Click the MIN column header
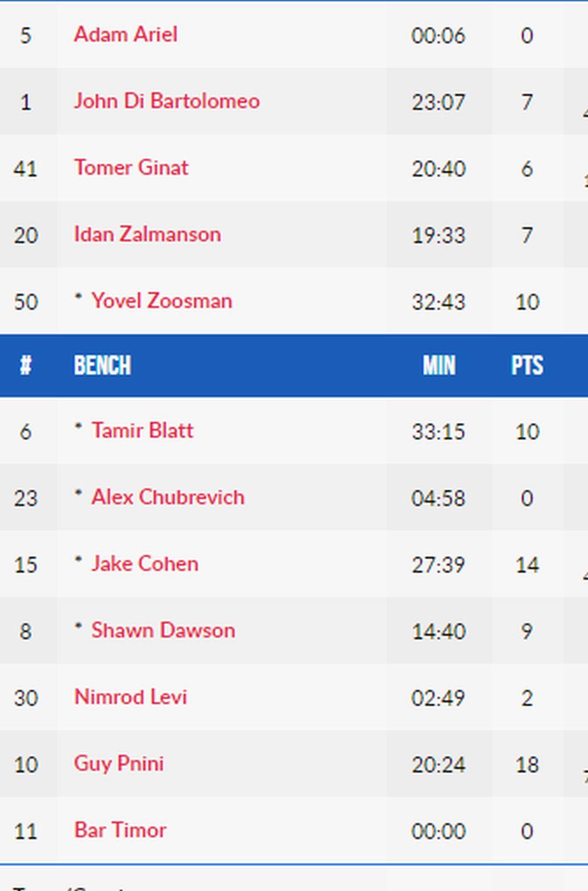Image resolution: width=588 pixels, height=891 pixels. [x=439, y=366]
